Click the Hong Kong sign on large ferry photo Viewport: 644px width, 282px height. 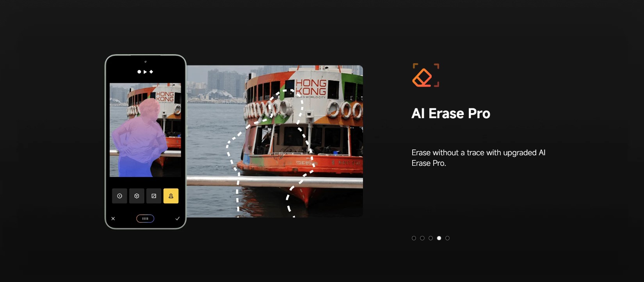click(311, 88)
